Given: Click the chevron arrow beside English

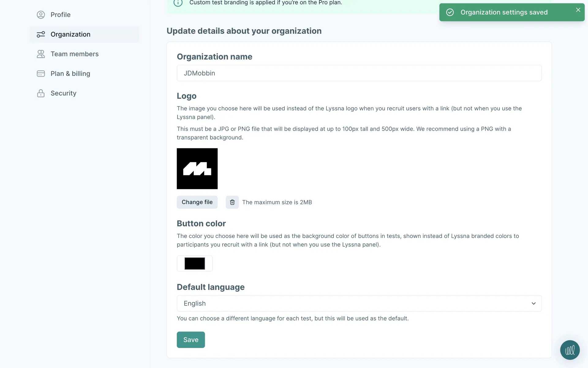Looking at the screenshot, I should click(x=533, y=303).
